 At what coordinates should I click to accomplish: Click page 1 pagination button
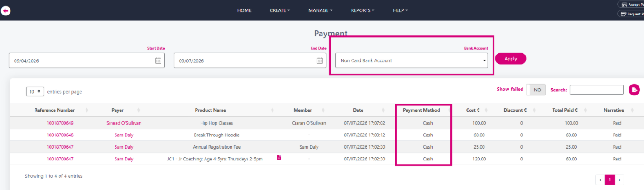(609, 179)
